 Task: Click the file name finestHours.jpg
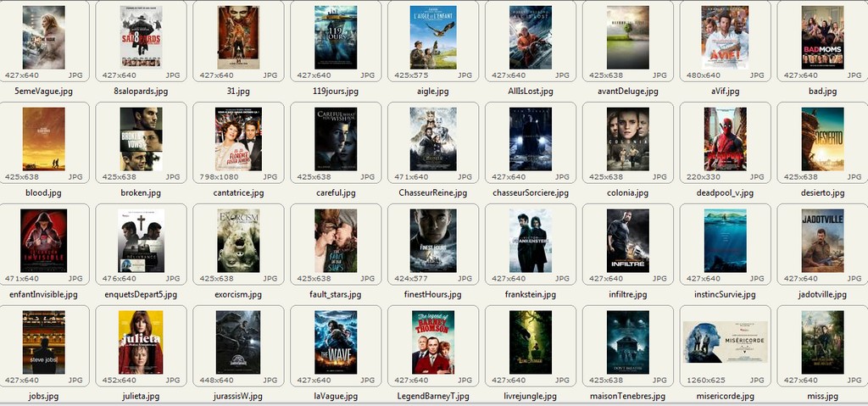(433, 295)
